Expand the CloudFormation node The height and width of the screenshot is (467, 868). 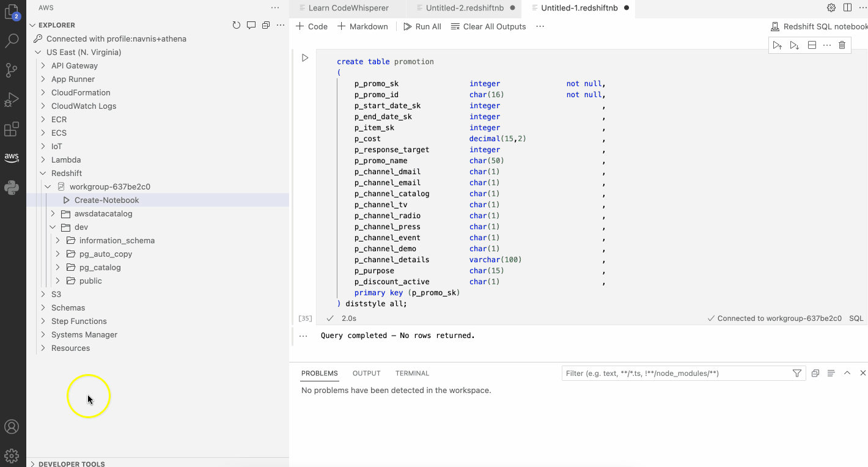tap(43, 92)
